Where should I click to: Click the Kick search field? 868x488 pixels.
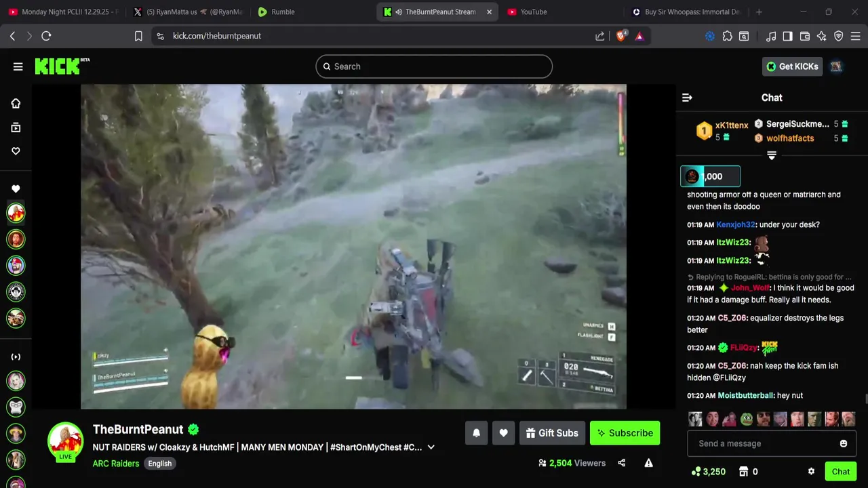[434, 66]
